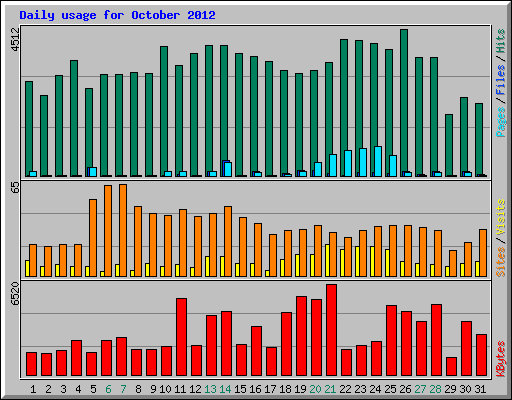Click green weekend day label 13
The width and height of the screenshot is (512, 400).
tap(210, 389)
